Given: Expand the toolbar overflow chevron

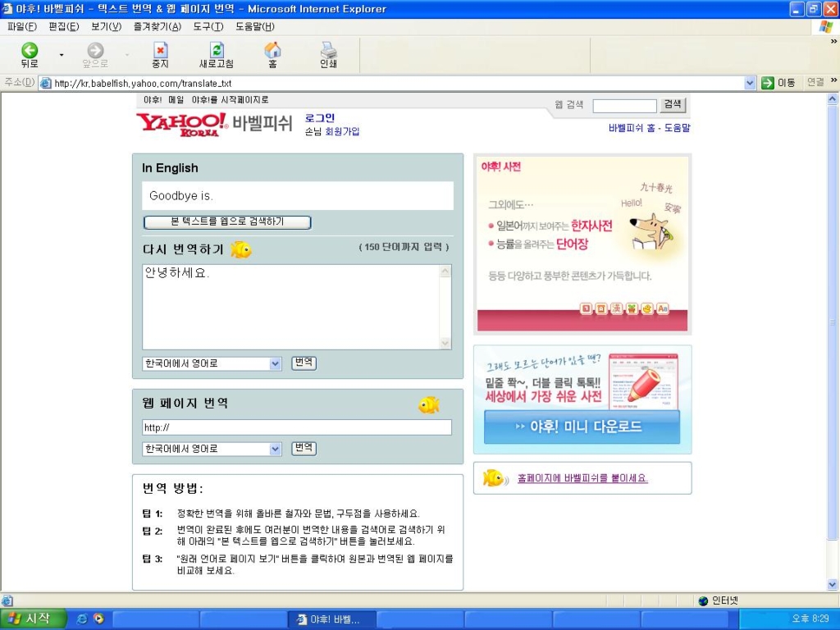Looking at the screenshot, I should [x=833, y=41].
